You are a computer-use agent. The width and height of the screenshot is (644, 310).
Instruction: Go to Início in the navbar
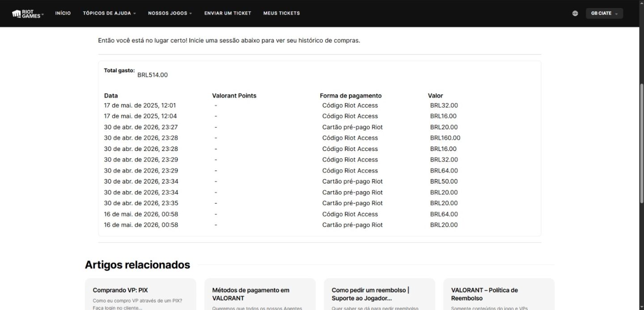[x=63, y=13]
